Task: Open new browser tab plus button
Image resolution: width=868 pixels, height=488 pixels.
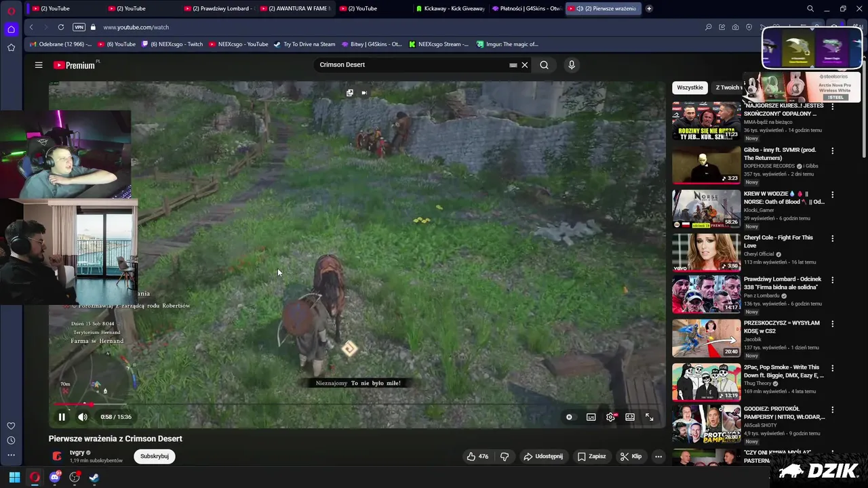Action: (649, 9)
